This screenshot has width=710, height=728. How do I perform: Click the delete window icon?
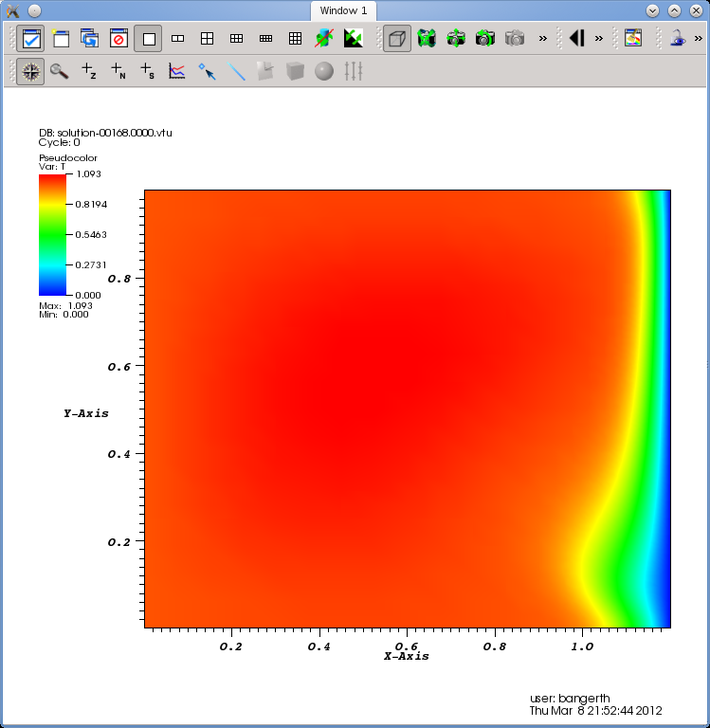click(118, 39)
